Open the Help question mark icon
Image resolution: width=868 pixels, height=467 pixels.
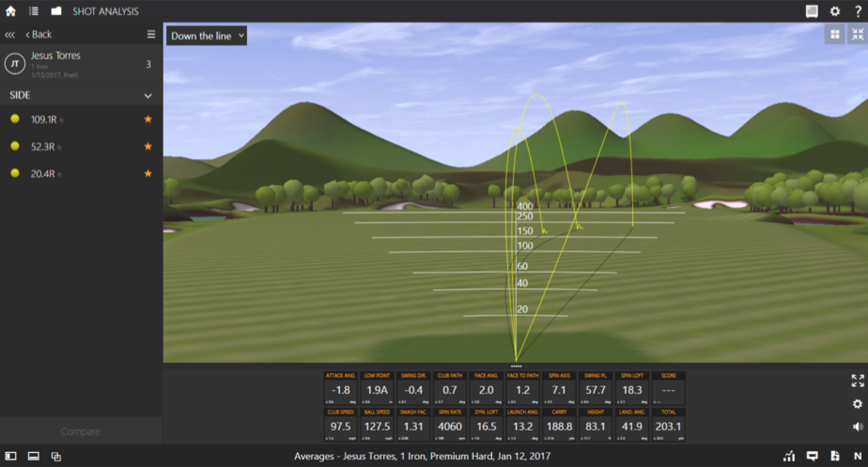[x=858, y=11]
